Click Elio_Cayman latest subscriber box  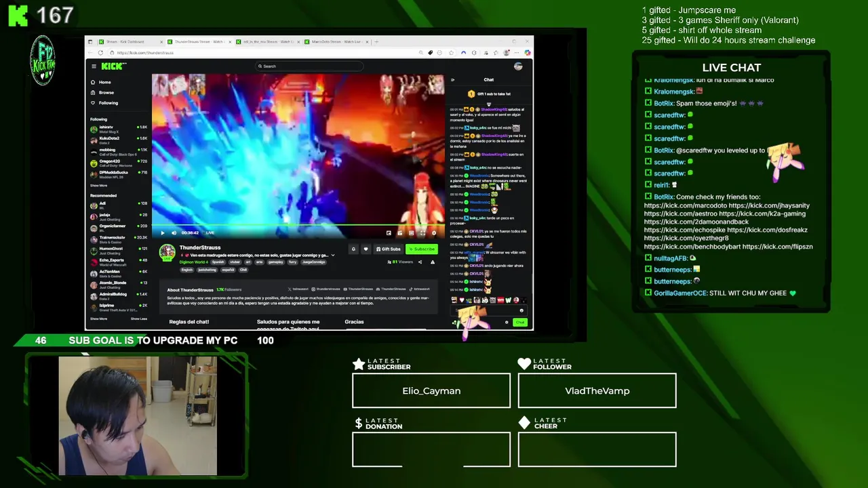(431, 391)
